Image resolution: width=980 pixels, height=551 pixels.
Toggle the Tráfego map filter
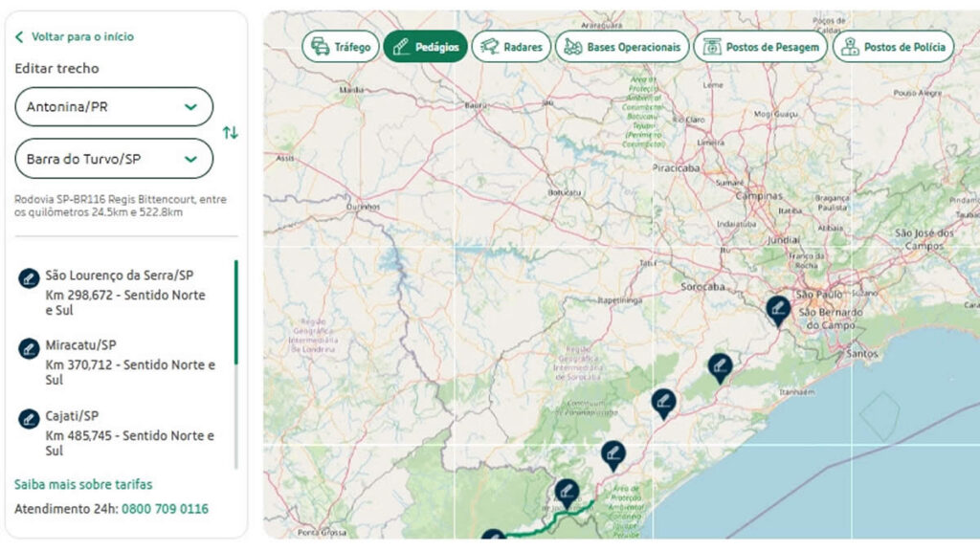pyautogui.click(x=341, y=47)
